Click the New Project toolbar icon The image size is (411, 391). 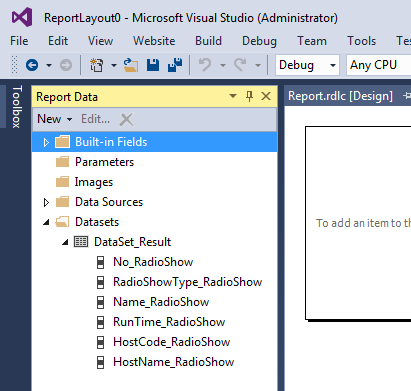97,65
